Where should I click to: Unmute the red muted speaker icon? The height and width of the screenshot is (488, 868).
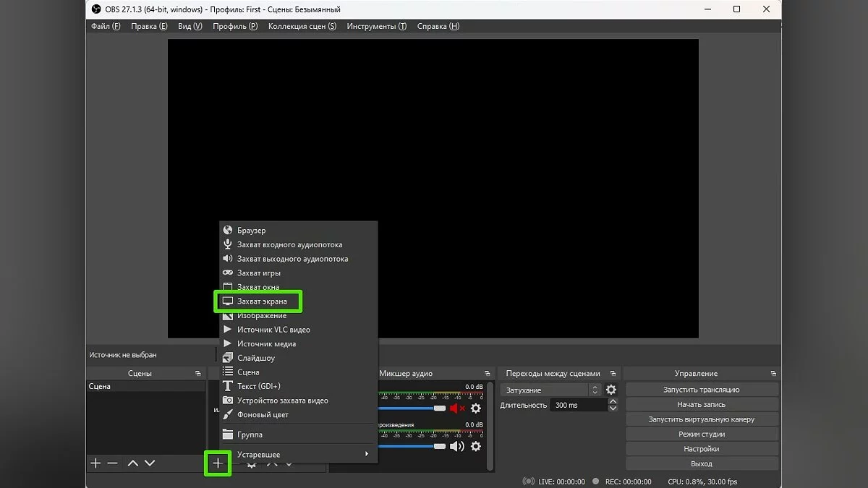coord(457,408)
